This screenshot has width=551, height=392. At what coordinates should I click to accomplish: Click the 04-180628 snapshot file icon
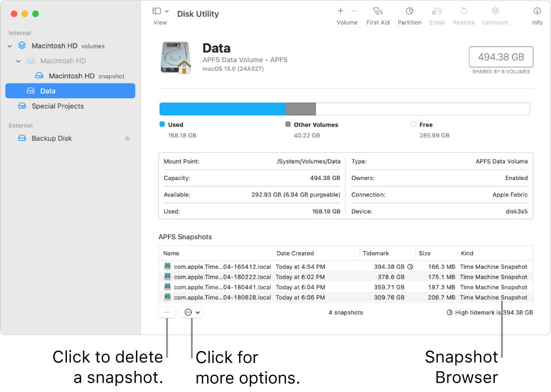click(x=167, y=297)
